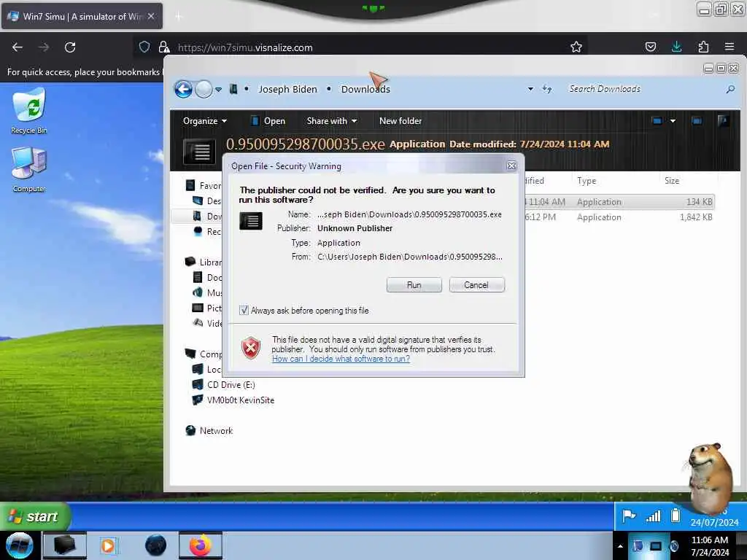Open Explorer help icon

(723, 121)
